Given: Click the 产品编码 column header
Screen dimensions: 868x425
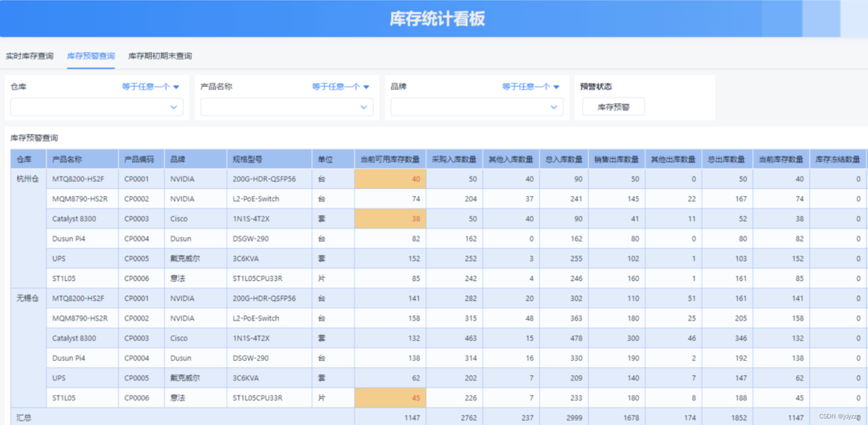Looking at the screenshot, I should (141, 159).
